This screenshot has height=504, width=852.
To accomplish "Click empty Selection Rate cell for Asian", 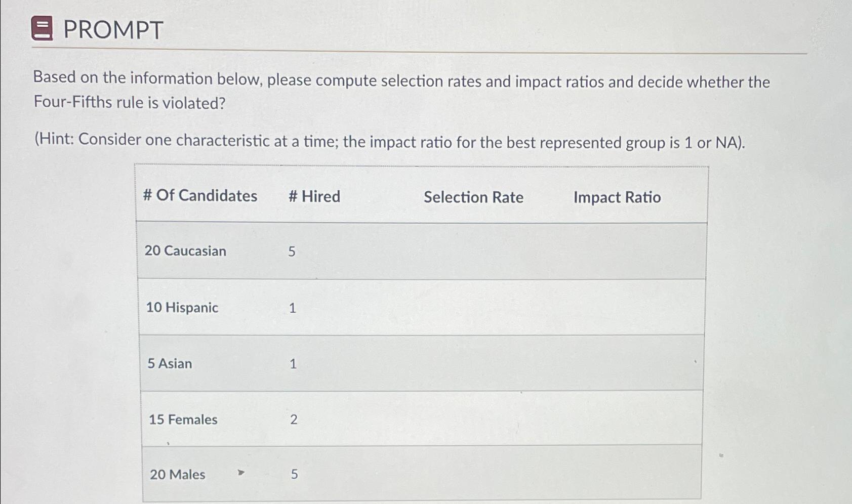I will 473,364.
